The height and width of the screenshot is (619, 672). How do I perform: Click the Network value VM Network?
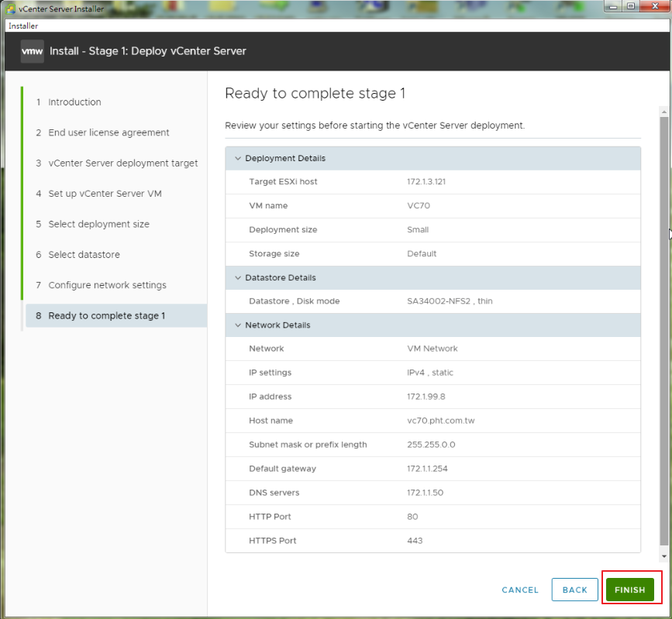point(432,349)
